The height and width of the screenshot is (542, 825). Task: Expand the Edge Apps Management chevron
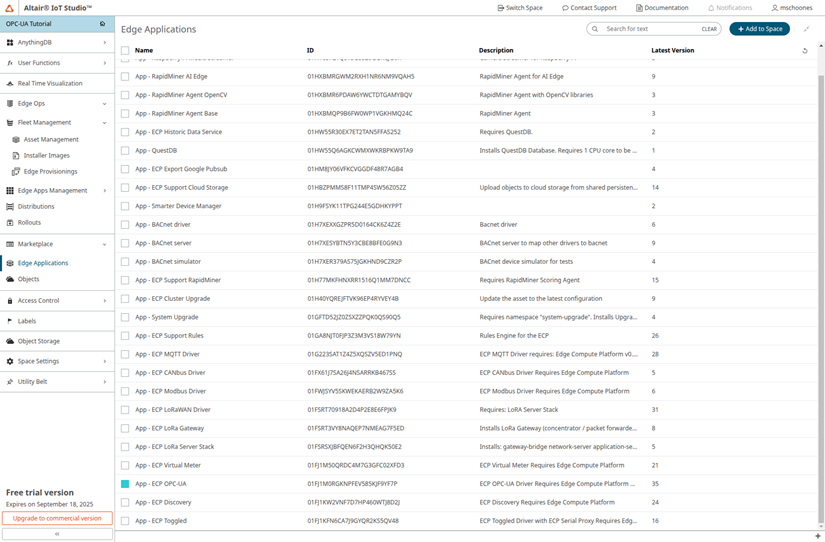(x=105, y=190)
